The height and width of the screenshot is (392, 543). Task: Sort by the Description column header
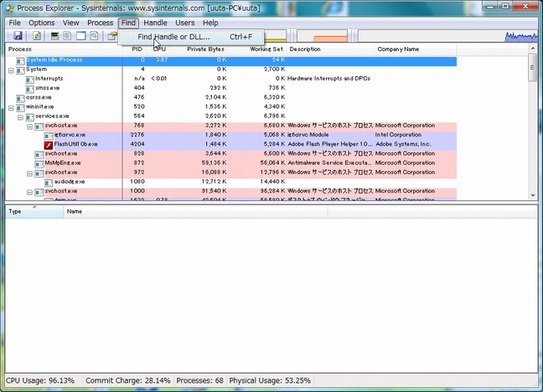tap(330, 49)
